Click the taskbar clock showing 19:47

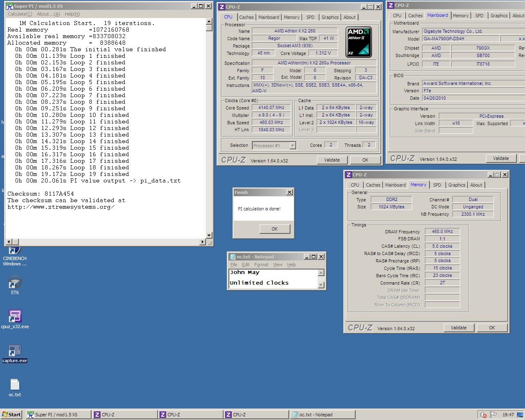click(508, 415)
